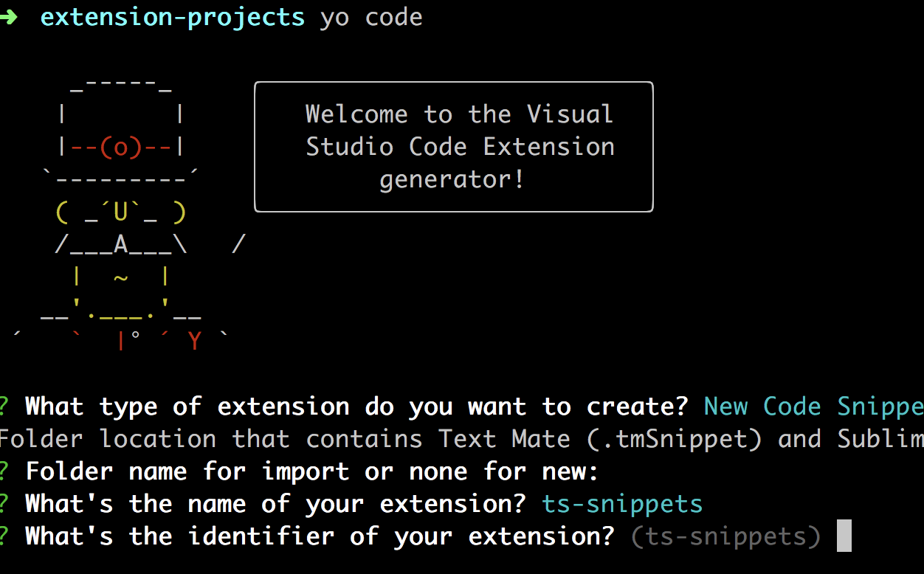Click the "Welcome to the Visual" banner line

pyautogui.click(x=459, y=114)
